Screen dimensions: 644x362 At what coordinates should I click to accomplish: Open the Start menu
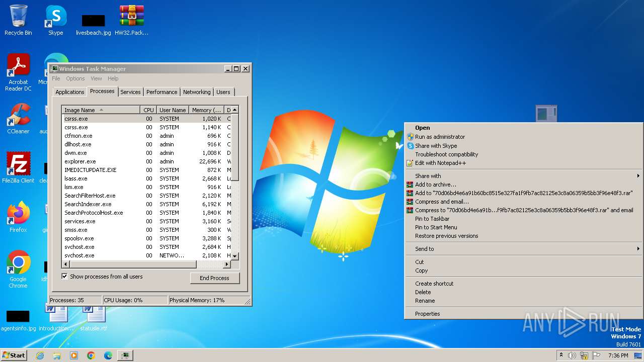(x=14, y=355)
